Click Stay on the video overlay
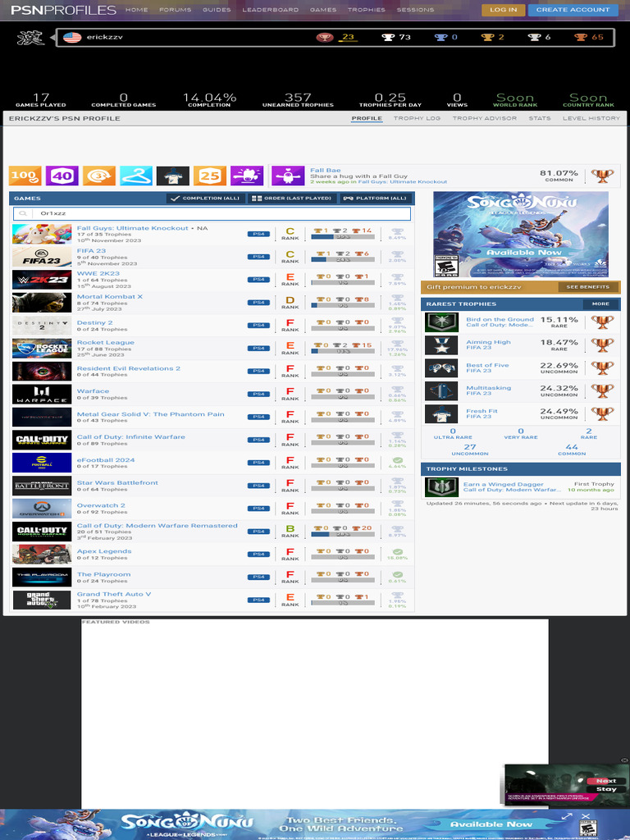Screen dimensions: 630x840 (606, 789)
